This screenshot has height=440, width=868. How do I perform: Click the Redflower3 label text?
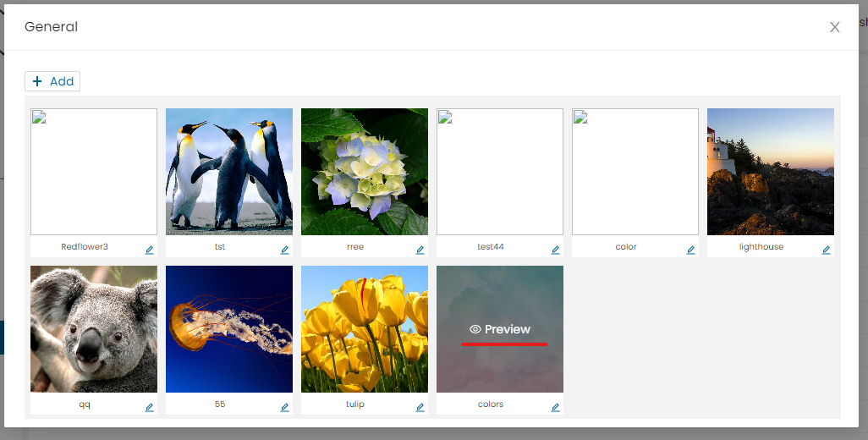[84, 247]
